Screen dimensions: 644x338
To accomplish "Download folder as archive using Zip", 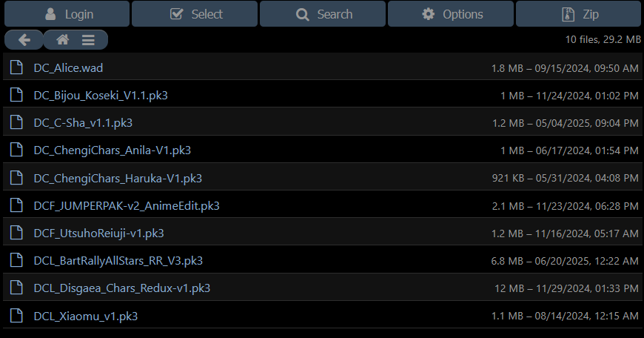I will tap(579, 14).
